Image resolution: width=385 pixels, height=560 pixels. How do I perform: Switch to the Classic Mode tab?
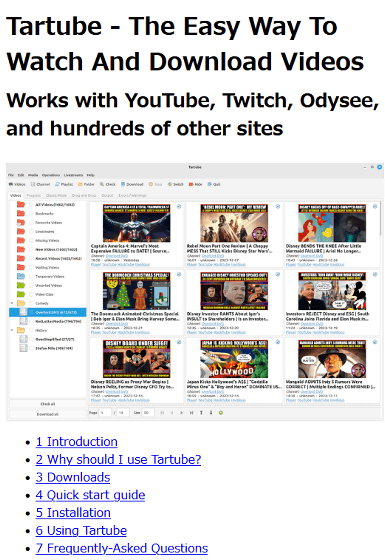click(x=56, y=195)
